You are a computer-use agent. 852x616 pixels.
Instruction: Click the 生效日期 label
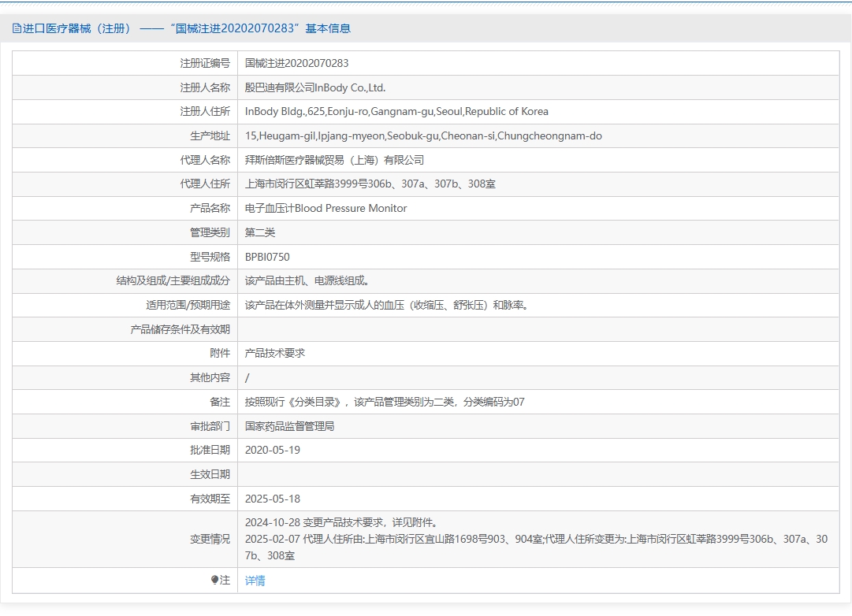210,474
